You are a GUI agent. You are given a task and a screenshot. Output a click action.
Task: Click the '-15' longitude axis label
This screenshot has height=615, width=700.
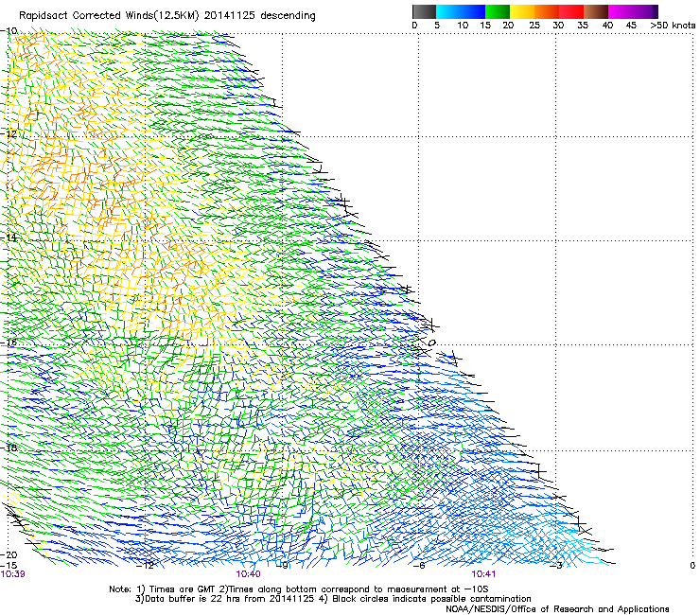tap(9, 565)
